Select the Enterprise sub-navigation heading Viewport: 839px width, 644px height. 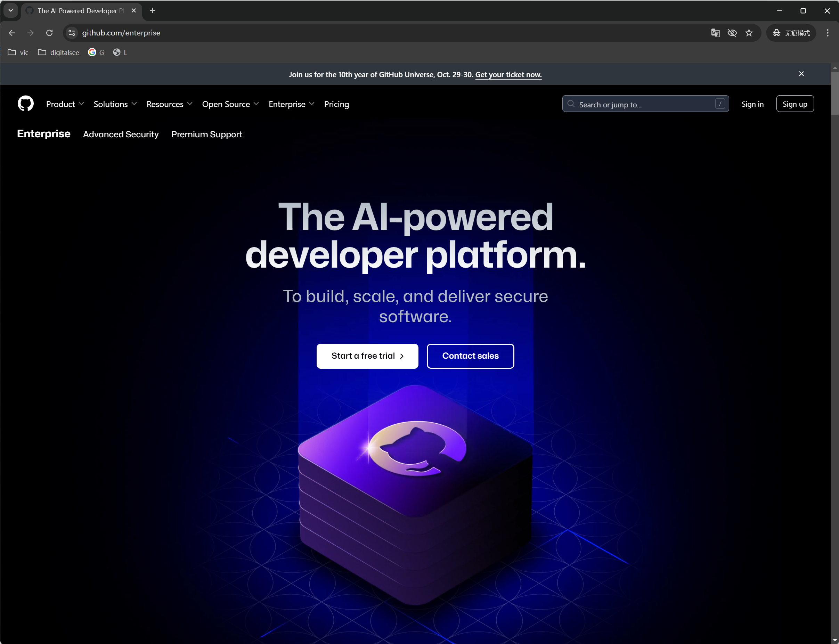coord(44,134)
